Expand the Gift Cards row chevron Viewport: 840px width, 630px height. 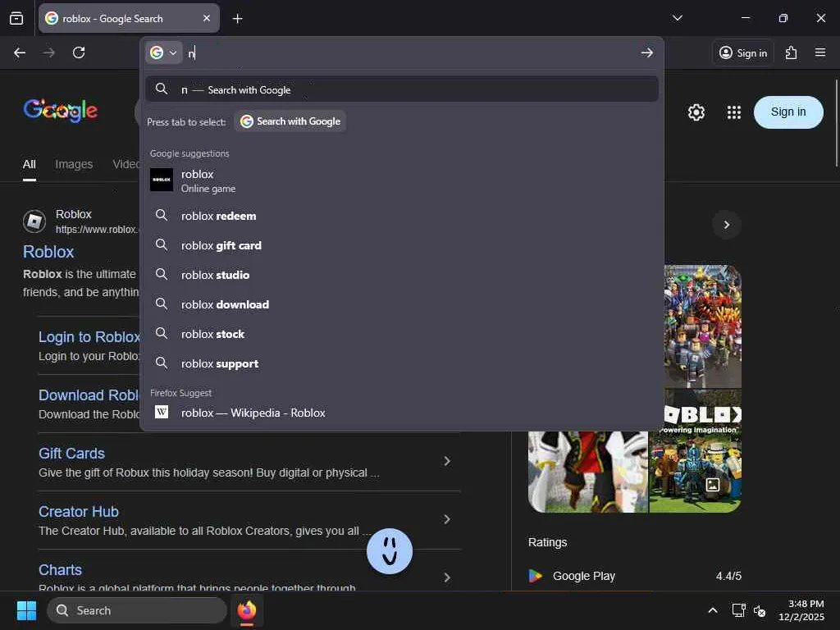447,461
